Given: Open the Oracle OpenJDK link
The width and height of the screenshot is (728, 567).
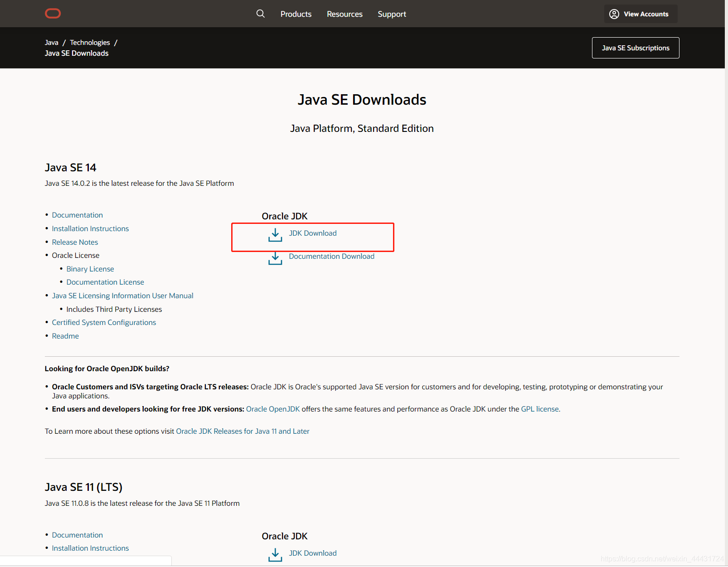Looking at the screenshot, I should pos(272,408).
